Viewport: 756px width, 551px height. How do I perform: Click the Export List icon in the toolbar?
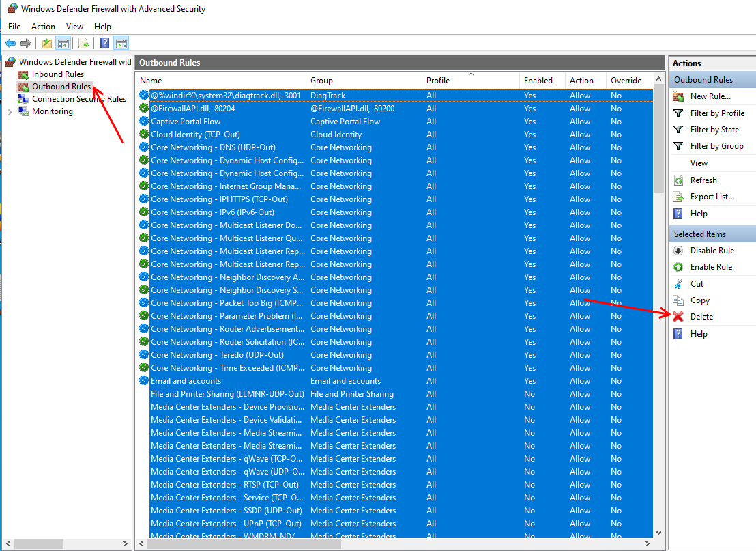point(83,44)
